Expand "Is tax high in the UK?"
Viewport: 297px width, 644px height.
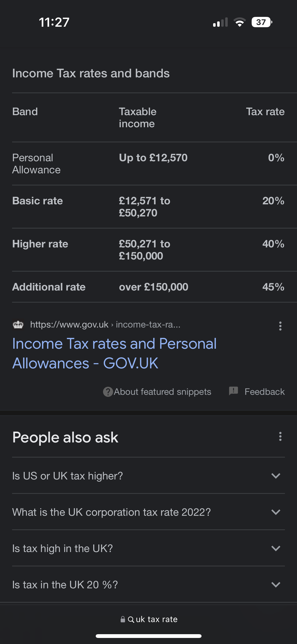pyautogui.click(x=148, y=548)
